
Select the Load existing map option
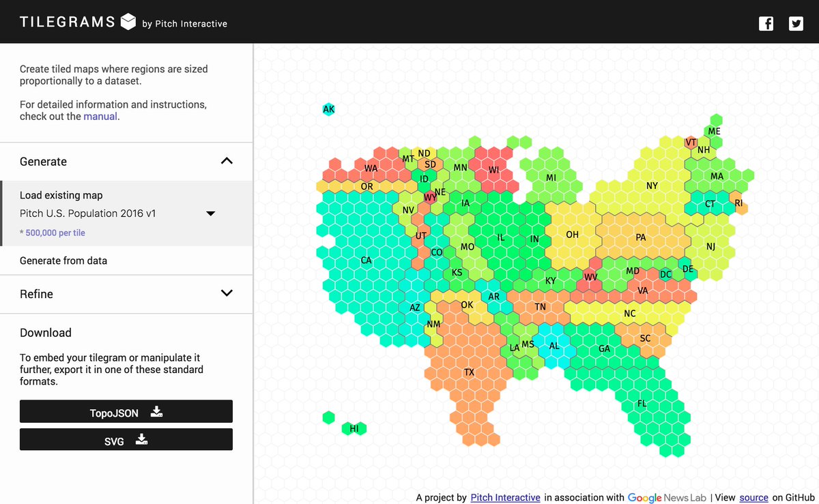click(x=61, y=195)
